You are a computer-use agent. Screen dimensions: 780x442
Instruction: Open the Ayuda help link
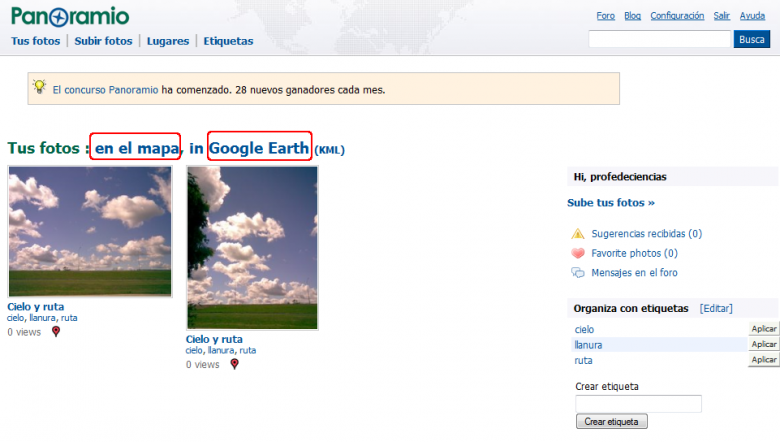click(752, 15)
